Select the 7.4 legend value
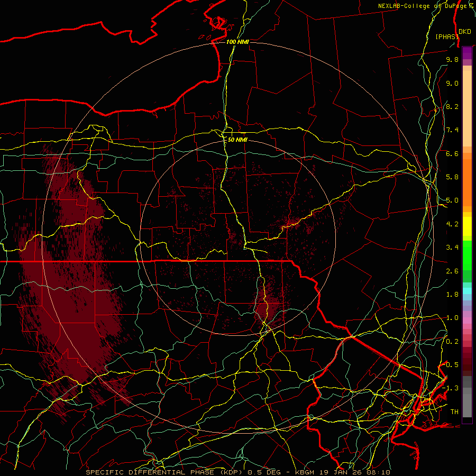476x476 pixels. click(x=452, y=130)
